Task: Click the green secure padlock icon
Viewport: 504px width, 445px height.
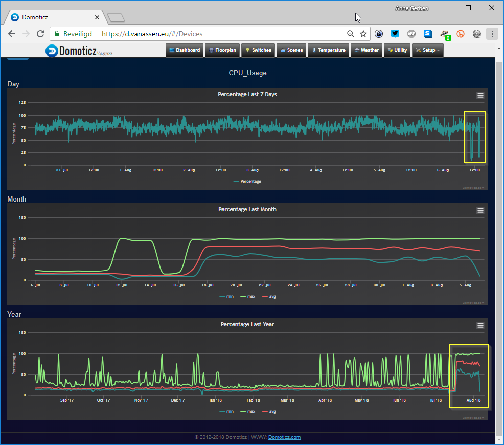Action: 57,34
